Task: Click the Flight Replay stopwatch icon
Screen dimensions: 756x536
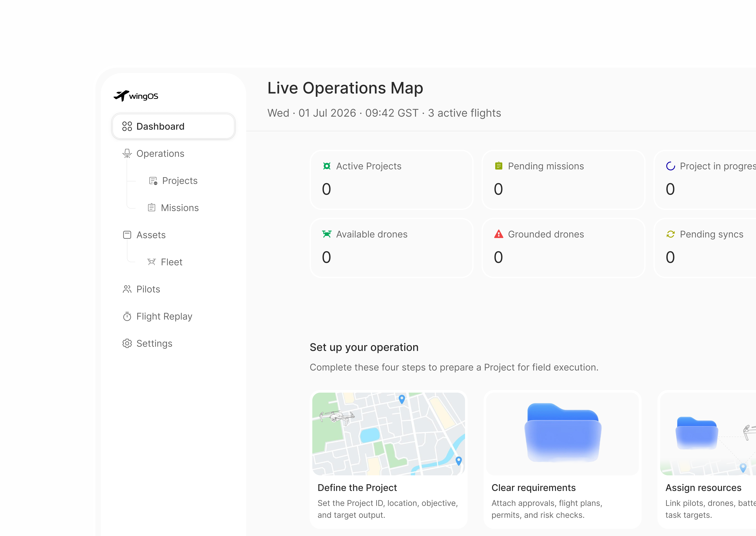Action: [127, 317]
